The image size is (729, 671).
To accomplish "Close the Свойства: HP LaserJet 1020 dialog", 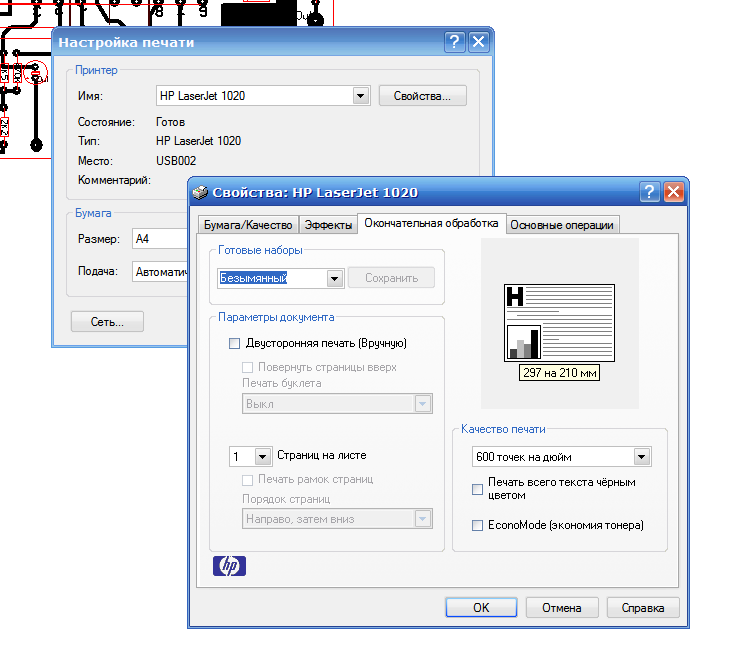I will 674,192.
